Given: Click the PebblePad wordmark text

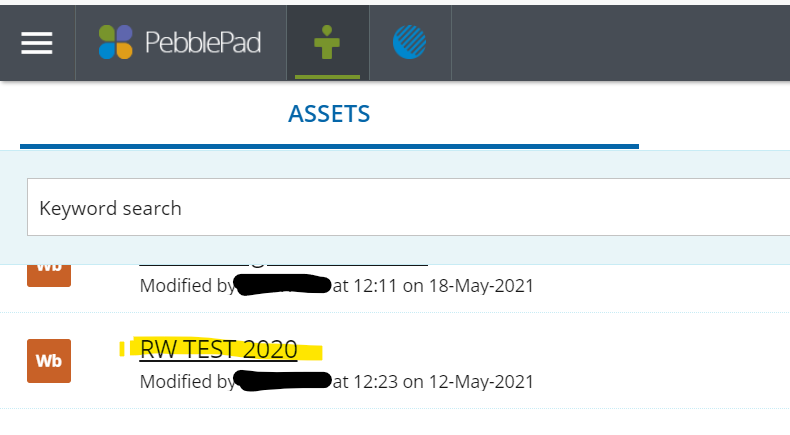Looking at the screenshot, I should coord(203,42).
